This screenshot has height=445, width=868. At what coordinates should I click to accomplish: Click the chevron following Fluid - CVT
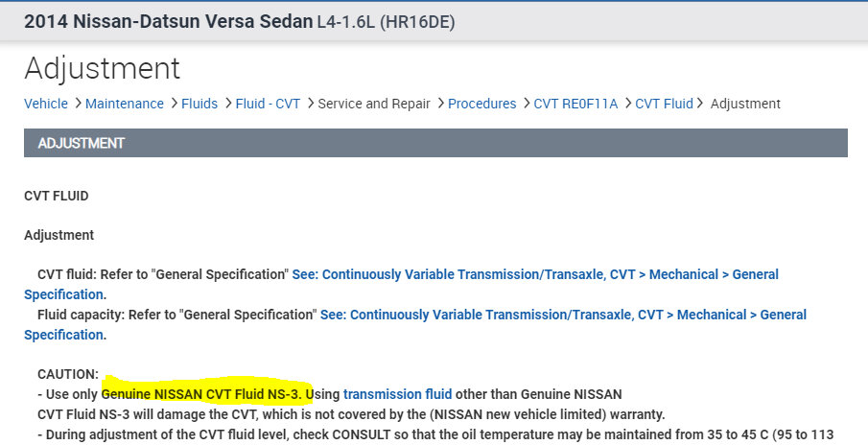tap(309, 103)
